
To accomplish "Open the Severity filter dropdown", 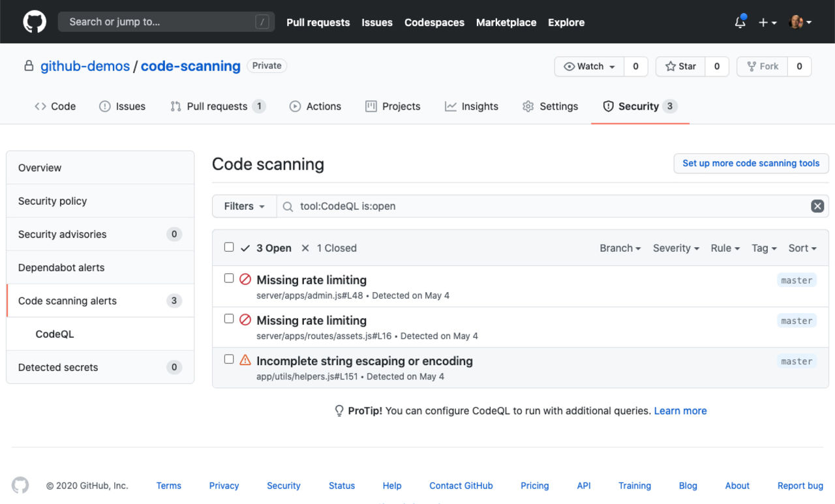I will (675, 248).
